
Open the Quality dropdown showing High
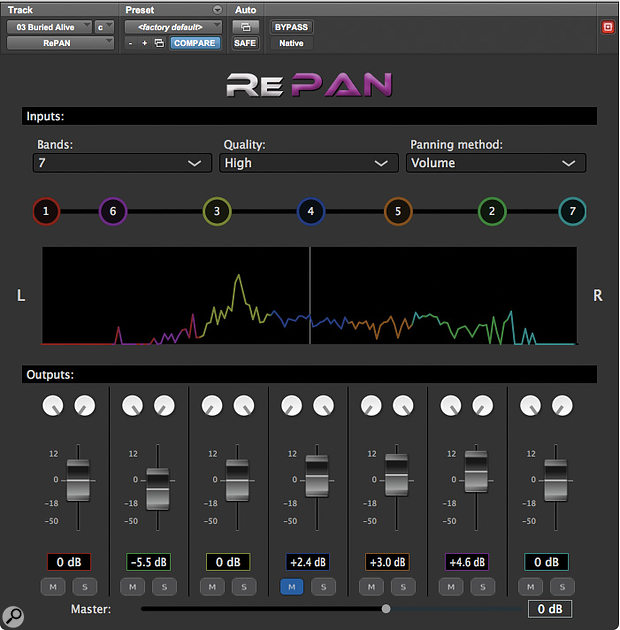[309, 163]
